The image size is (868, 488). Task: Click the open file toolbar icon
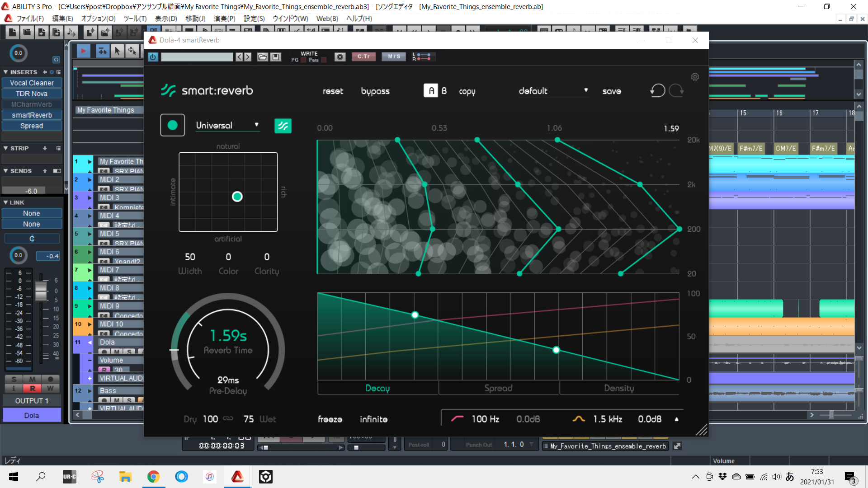(x=27, y=32)
